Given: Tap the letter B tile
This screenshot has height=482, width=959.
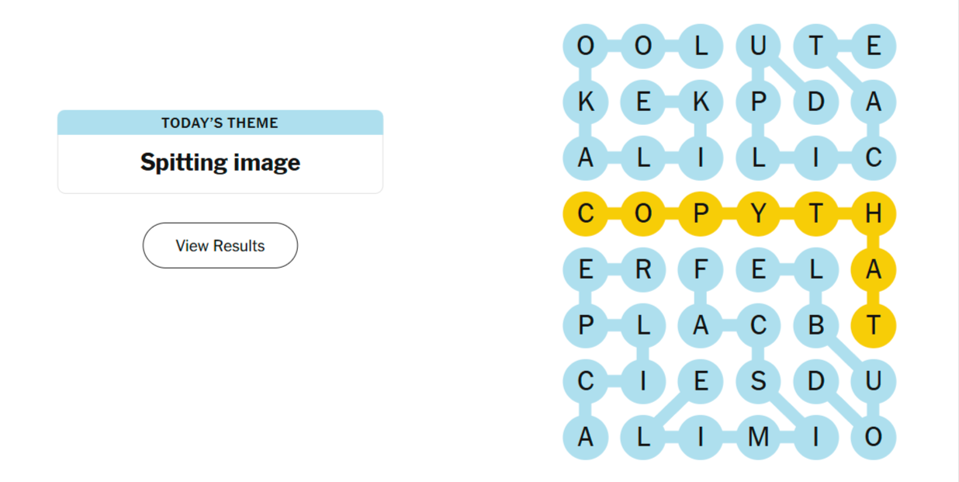Looking at the screenshot, I should 816,325.
